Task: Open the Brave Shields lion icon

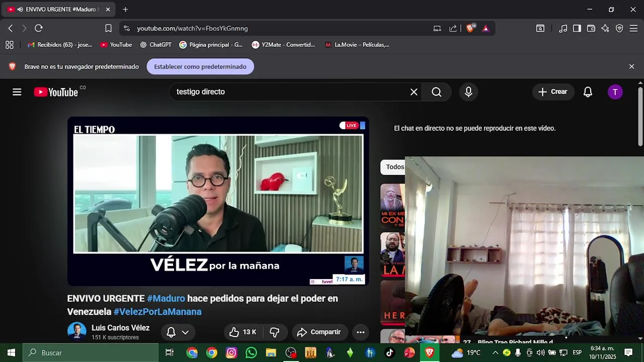Action: [x=470, y=29]
